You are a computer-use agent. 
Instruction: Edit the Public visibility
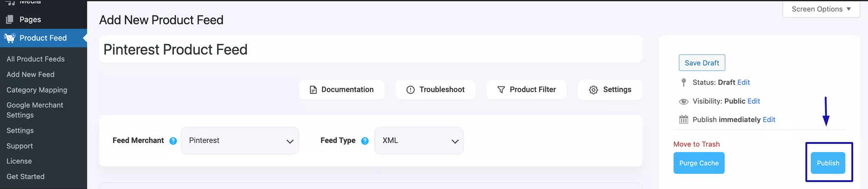point(754,101)
